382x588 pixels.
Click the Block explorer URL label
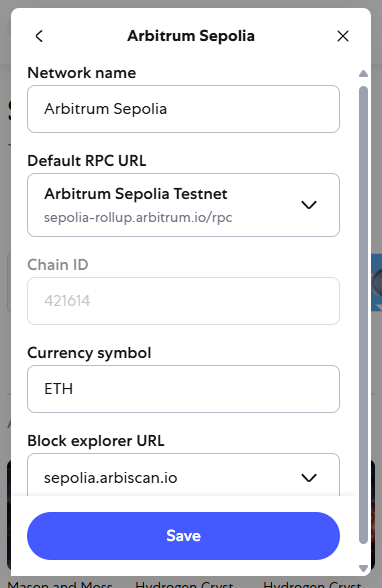tap(96, 441)
